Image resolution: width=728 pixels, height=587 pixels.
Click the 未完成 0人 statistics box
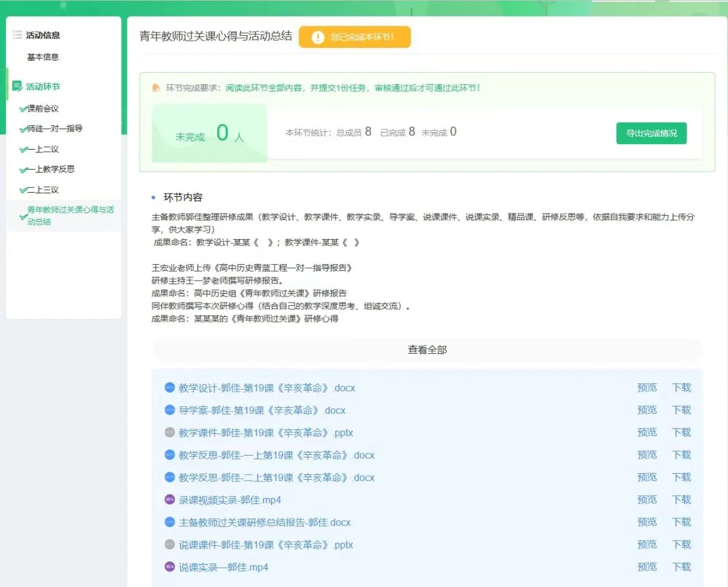(x=210, y=133)
